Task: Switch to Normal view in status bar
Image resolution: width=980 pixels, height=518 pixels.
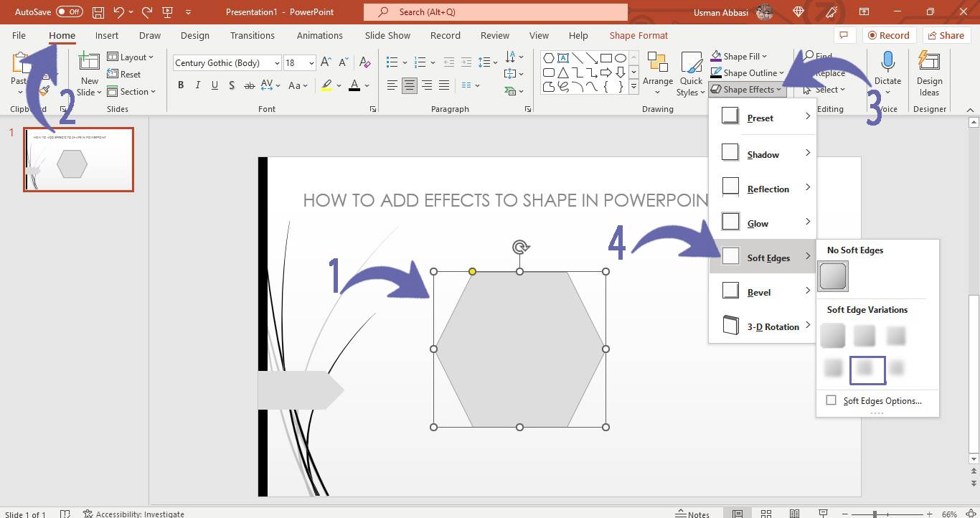Action: [x=737, y=514]
